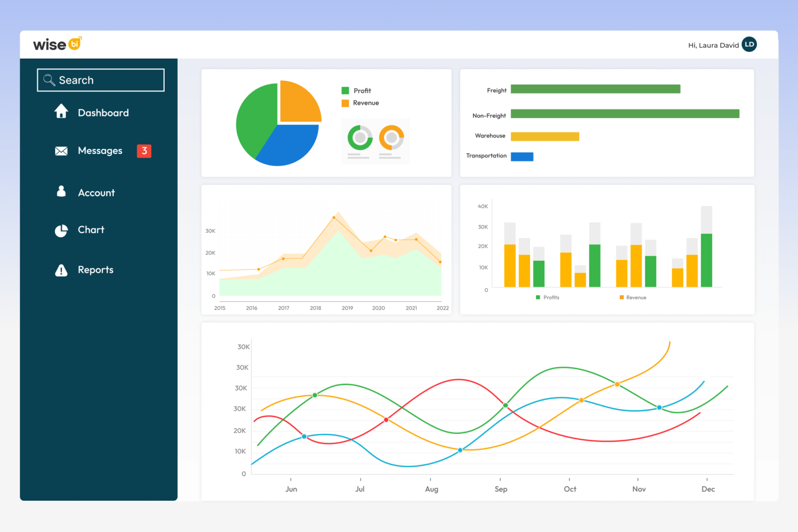Screen dimensions: 798x532
Task: Switch to the Dashboard menu item
Action: pyautogui.click(x=103, y=112)
